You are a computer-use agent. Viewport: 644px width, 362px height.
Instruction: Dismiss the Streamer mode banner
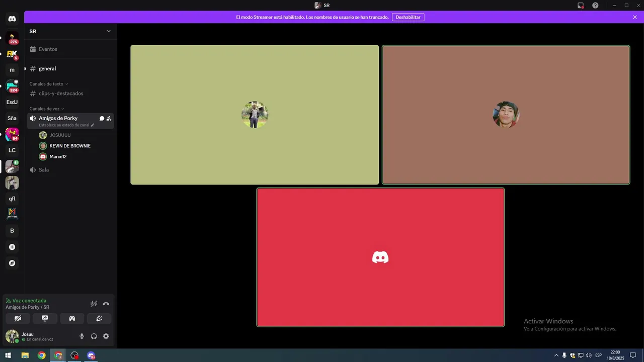pos(635,17)
